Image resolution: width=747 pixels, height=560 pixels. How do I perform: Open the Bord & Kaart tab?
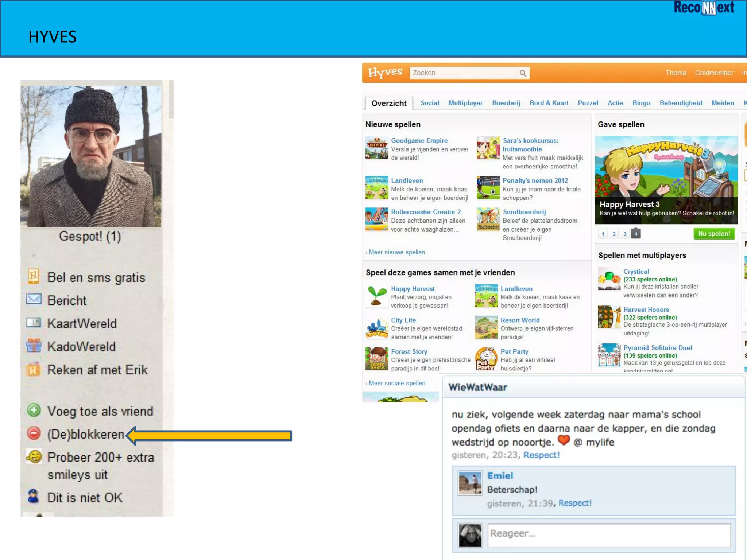coord(549,103)
